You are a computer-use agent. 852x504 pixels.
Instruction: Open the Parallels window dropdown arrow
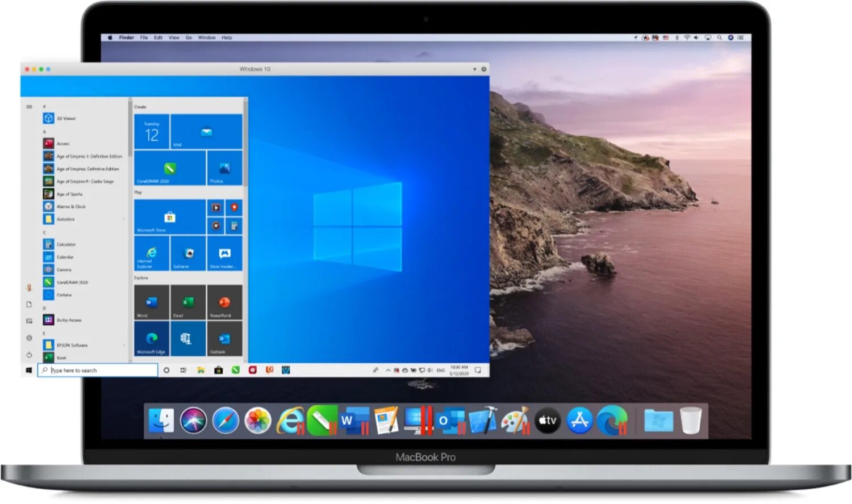[474, 69]
